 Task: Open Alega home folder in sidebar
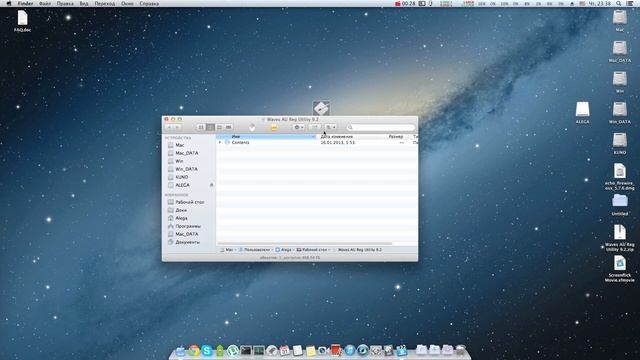(x=181, y=218)
